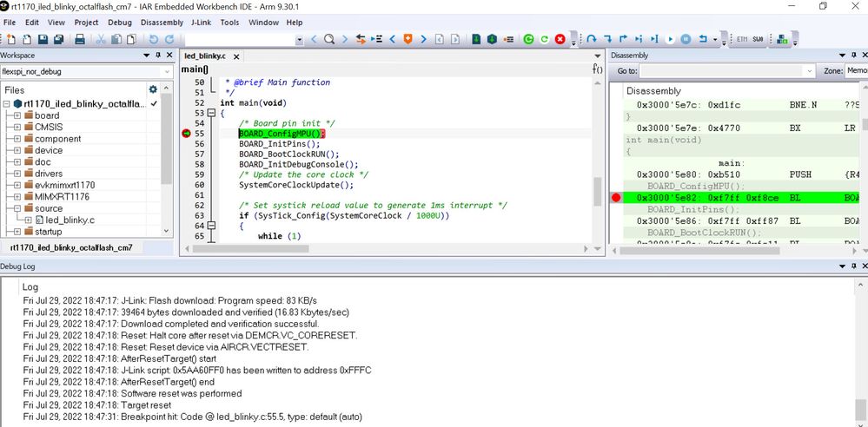
Task: Click the Reset debug icon
Action: point(703,39)
